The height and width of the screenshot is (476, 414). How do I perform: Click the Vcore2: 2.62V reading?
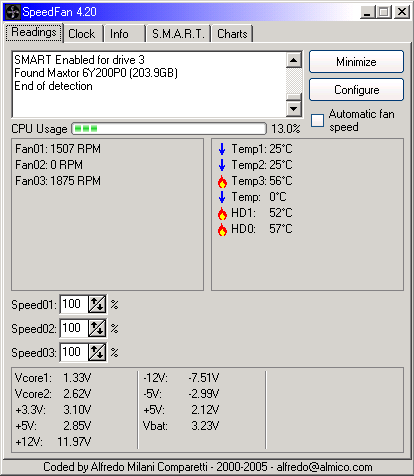(x=53, y=394)
